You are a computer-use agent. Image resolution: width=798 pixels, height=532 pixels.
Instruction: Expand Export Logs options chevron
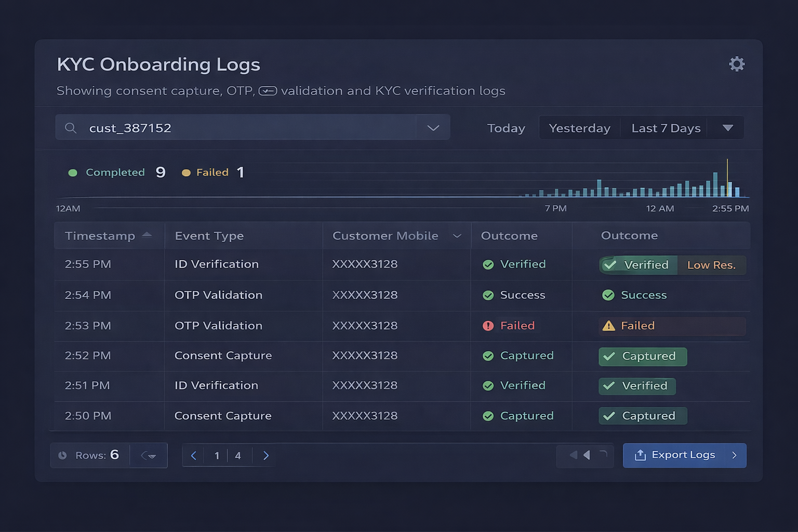click(x=735, y=455)
